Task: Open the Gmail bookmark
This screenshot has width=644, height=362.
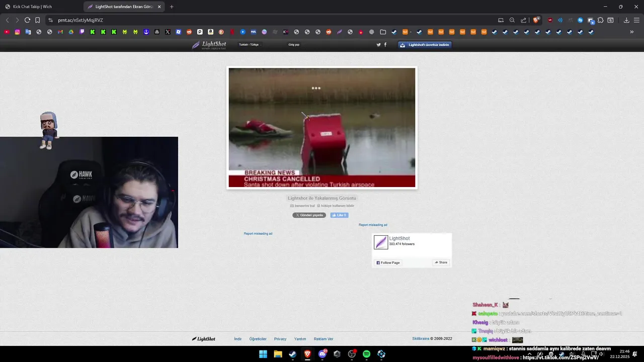Action: 60,32
